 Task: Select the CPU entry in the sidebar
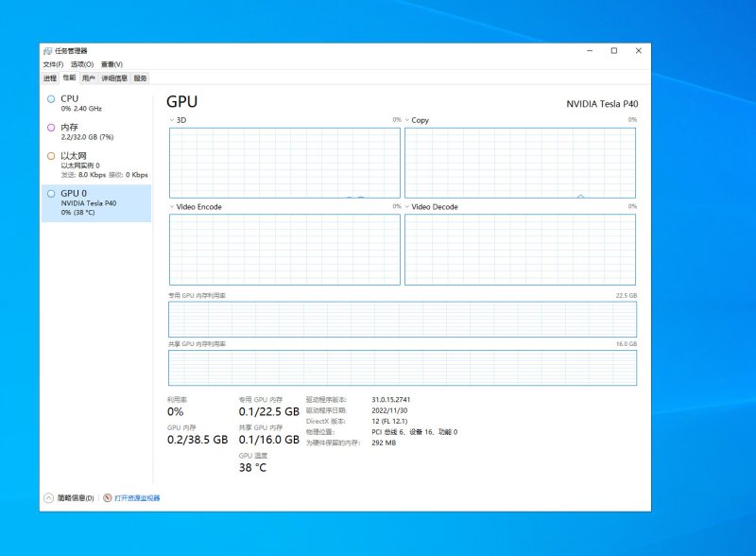tap(96, 103)
